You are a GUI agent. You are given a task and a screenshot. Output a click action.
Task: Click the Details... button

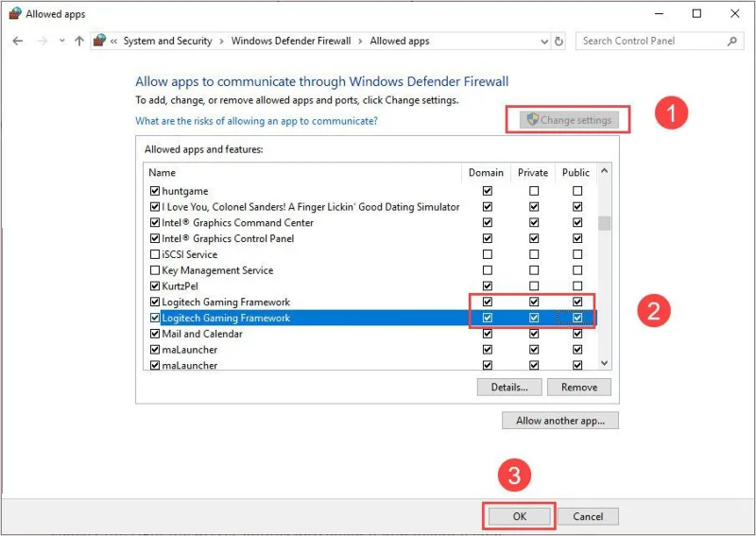[x=509, y=387]
